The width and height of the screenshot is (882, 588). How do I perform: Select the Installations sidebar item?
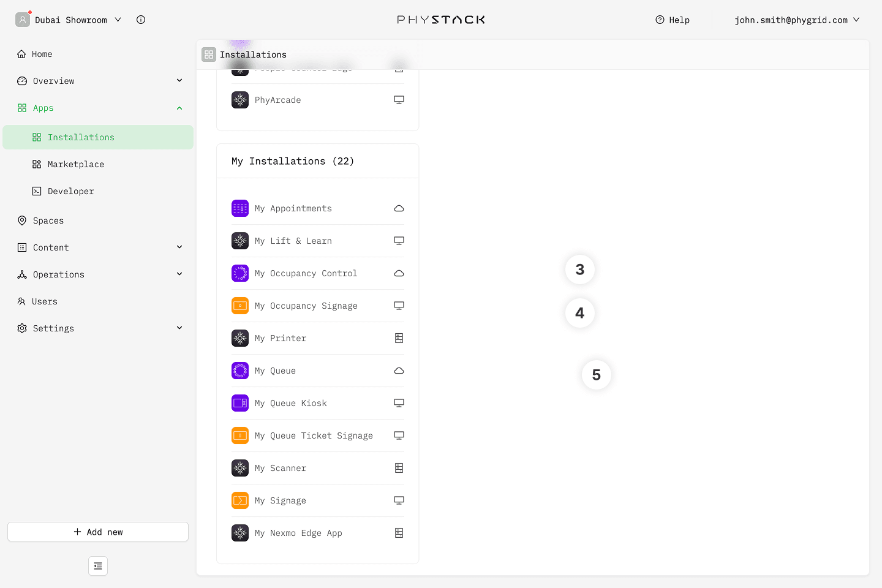[98, 137]
